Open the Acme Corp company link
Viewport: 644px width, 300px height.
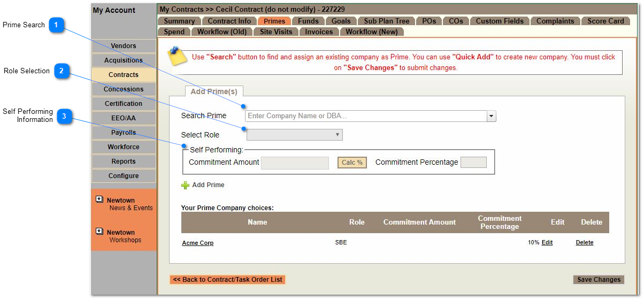[197, 243]
